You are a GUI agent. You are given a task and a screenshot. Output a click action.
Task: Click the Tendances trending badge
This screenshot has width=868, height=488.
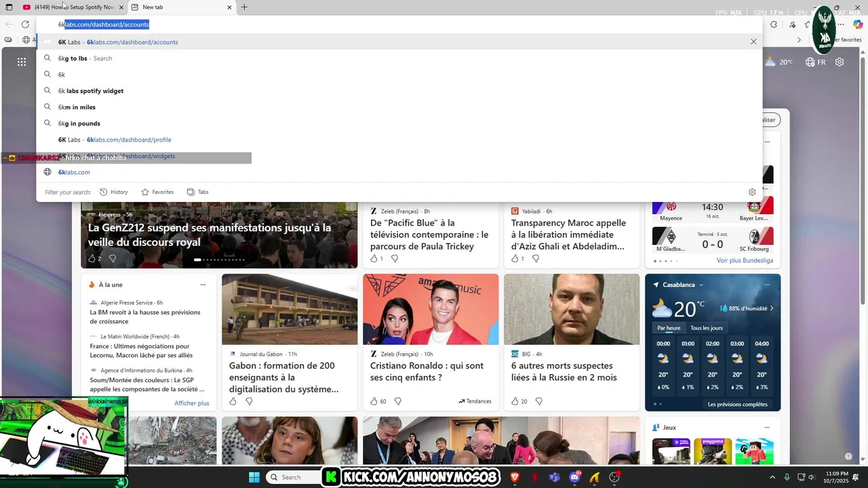click(x=475, y=401)
